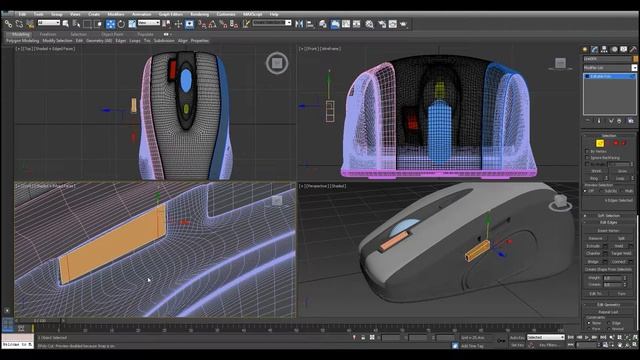
Task: Select the Edge constraints radio button
Action: point(609,323)
